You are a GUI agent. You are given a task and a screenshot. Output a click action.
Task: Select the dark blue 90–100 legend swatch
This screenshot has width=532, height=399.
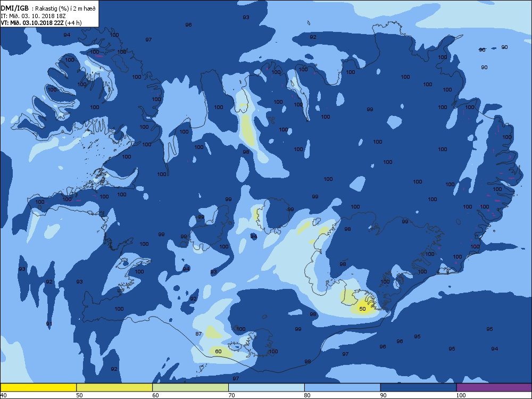point(418,387)
